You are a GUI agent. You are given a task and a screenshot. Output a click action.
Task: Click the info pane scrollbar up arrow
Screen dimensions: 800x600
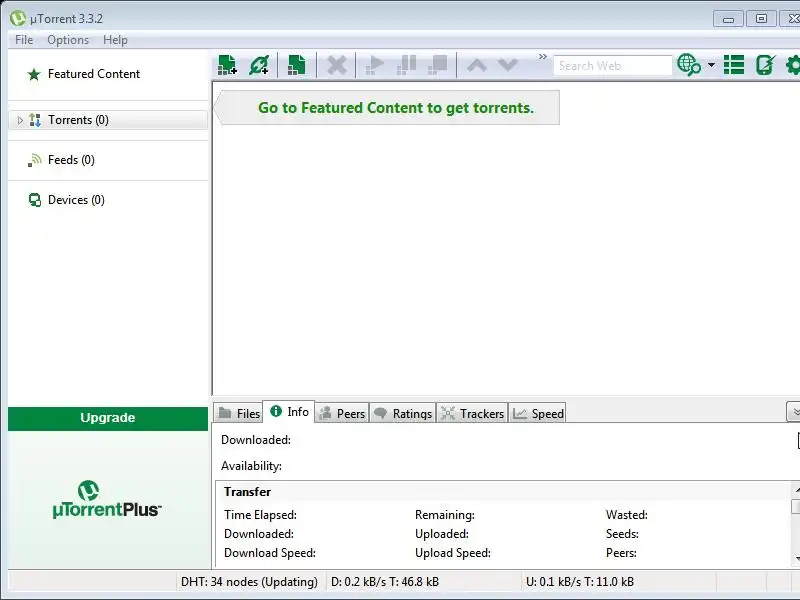(796, 490)
